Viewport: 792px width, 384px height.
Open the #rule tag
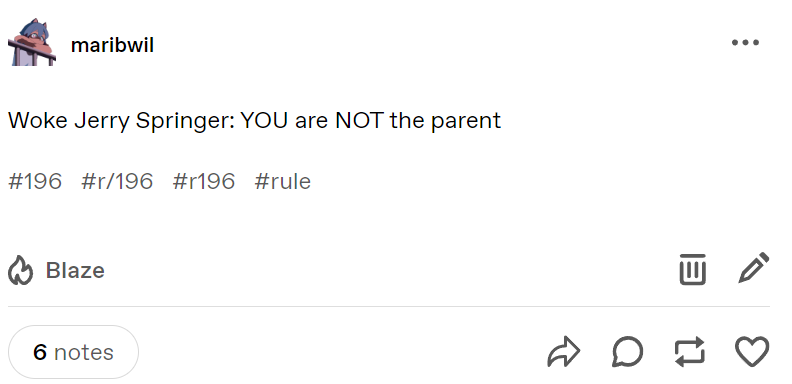pyautogui.click(x=282, y=181)
